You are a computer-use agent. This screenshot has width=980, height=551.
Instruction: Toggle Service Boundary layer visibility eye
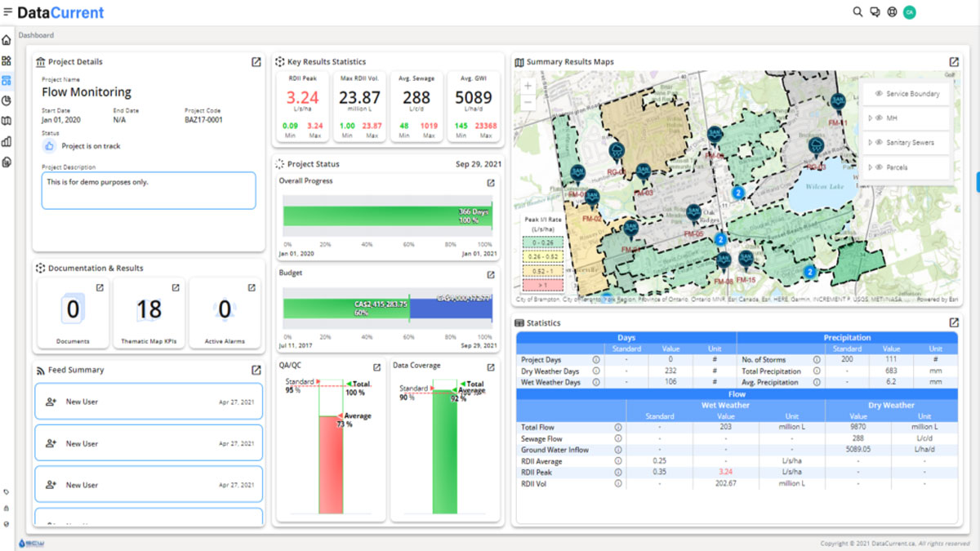point(879,94)
